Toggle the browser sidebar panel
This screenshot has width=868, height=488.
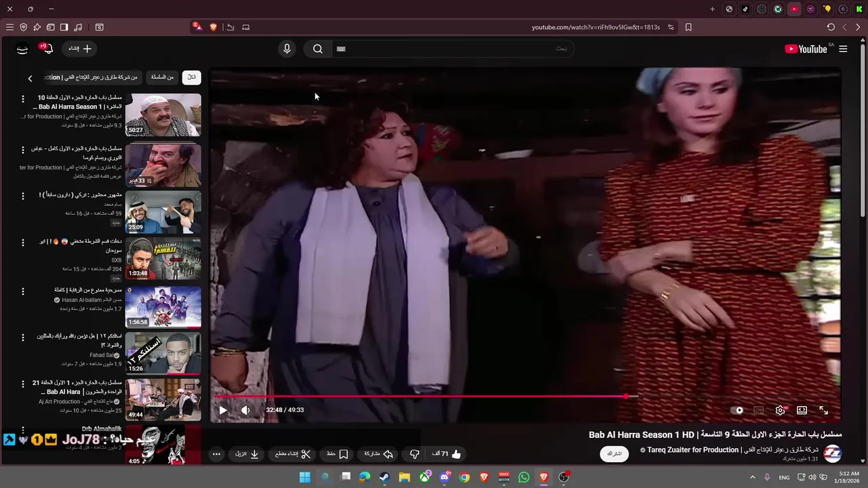tap(64, 27)
